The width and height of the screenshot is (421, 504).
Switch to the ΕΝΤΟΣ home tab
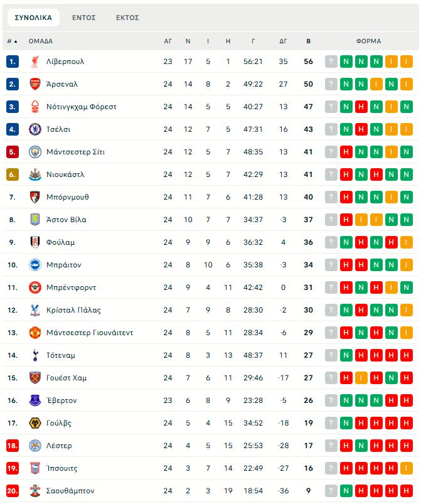(83, 18)
